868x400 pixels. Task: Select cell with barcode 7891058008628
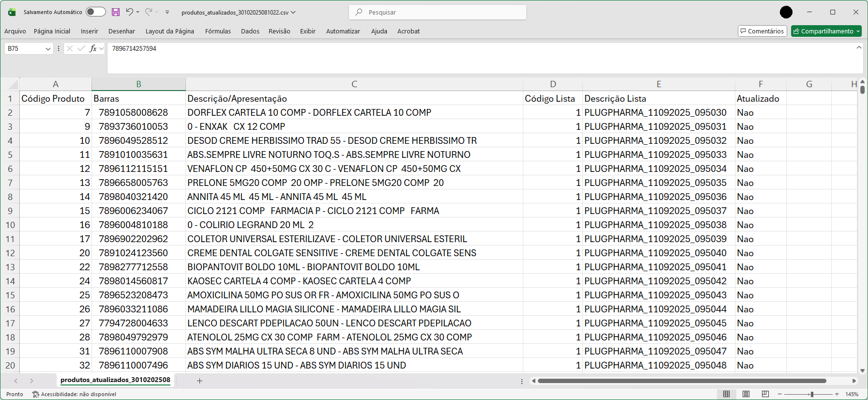(138, 112)
